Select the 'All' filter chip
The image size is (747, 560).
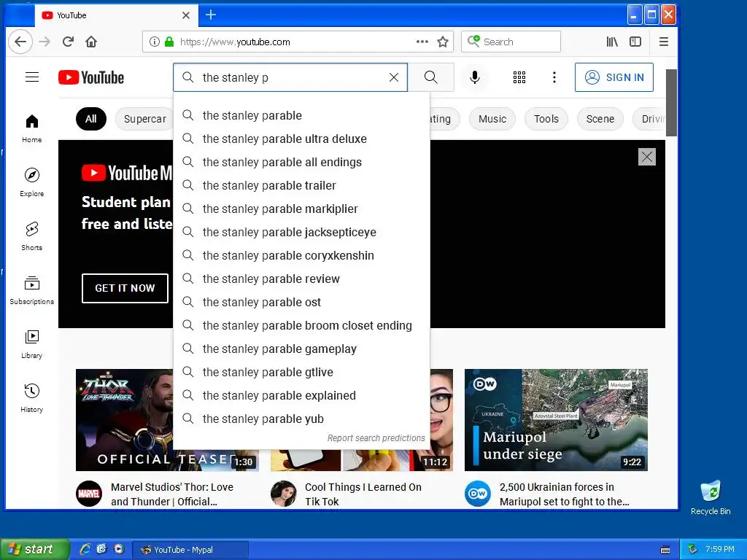pyautogui.click(x=91, y=119)
